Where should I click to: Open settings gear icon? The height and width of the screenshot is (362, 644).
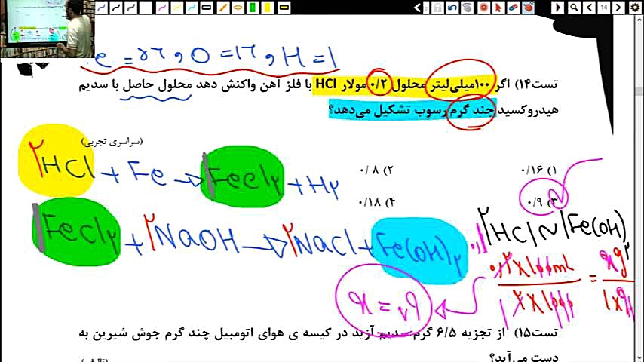coord(635,8)
